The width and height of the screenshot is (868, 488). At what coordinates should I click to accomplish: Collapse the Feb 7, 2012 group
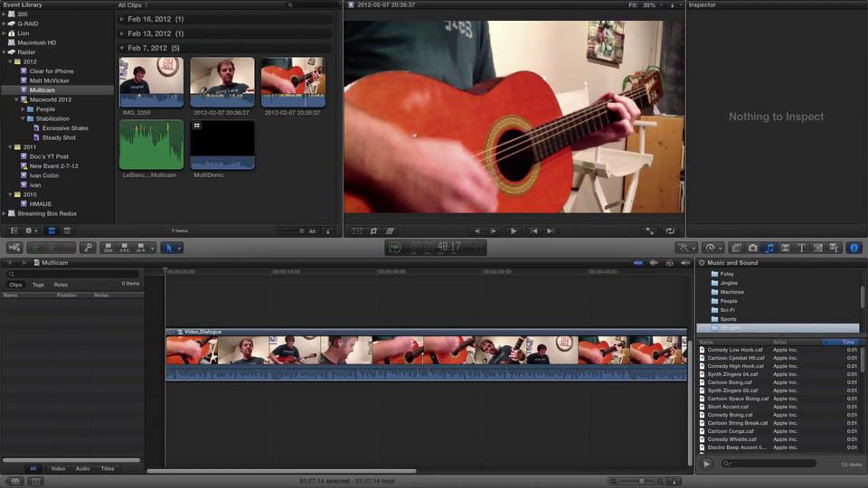point(122,48)
